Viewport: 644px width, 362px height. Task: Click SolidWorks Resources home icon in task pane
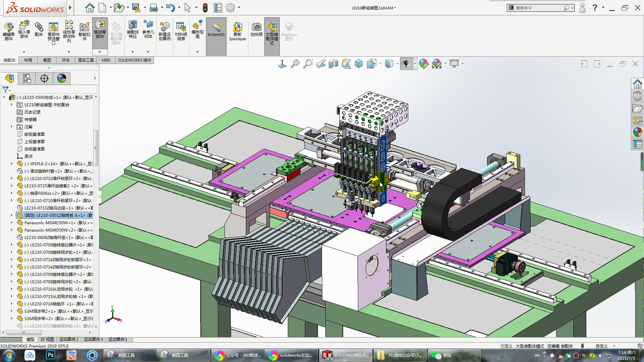click(x=637, y=84)
